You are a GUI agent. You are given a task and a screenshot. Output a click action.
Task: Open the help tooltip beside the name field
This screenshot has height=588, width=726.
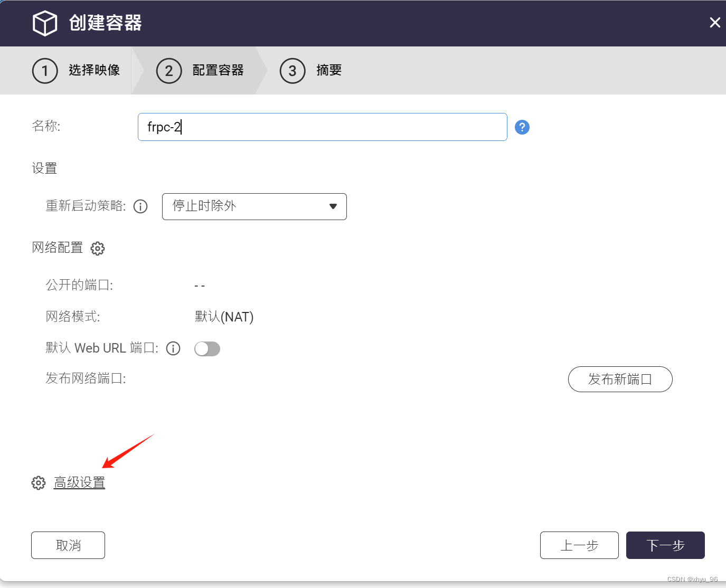pos(522,127)
